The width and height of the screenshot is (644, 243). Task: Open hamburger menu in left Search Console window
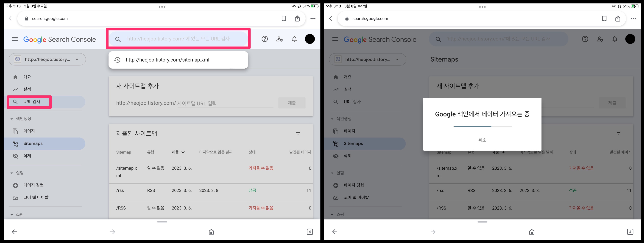[x=15, y=39]
